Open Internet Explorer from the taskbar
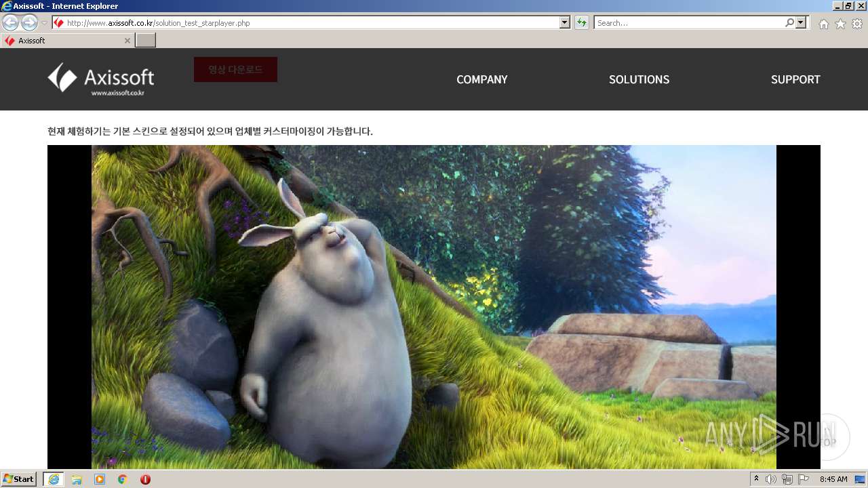868x488 pixels. tap(54, 479)
